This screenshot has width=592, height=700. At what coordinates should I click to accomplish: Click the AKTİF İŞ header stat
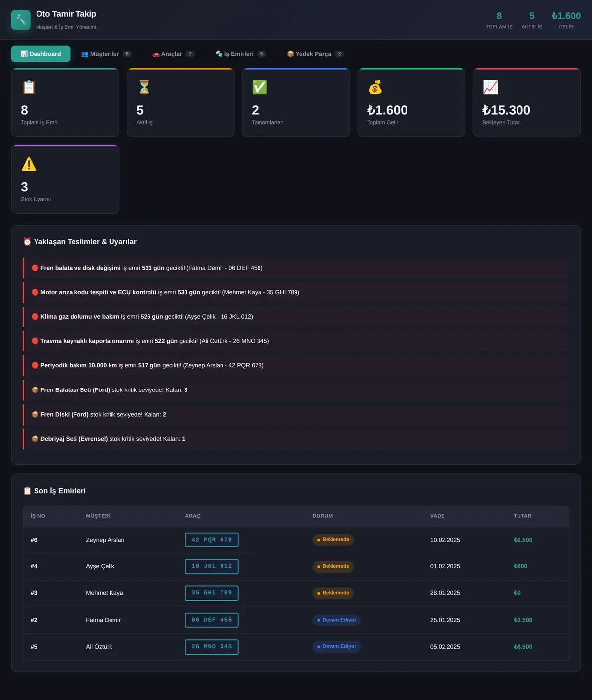pyautogui.click(x=532, y=20)
